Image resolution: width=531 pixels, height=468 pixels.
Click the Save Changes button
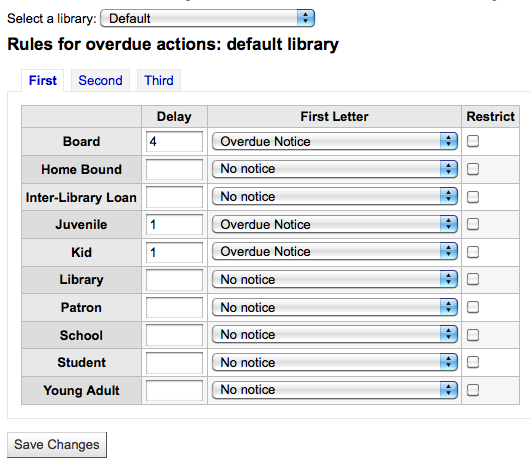pos(57,445)
